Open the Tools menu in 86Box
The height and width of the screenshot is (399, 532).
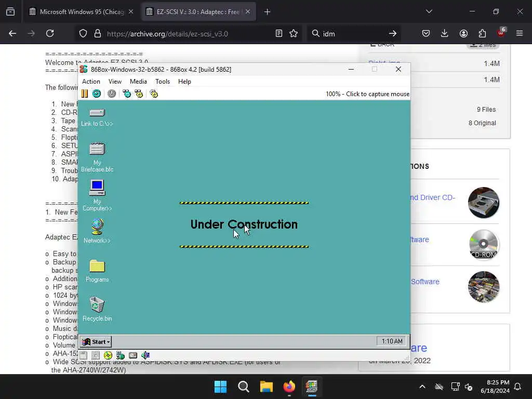point(163,82)
